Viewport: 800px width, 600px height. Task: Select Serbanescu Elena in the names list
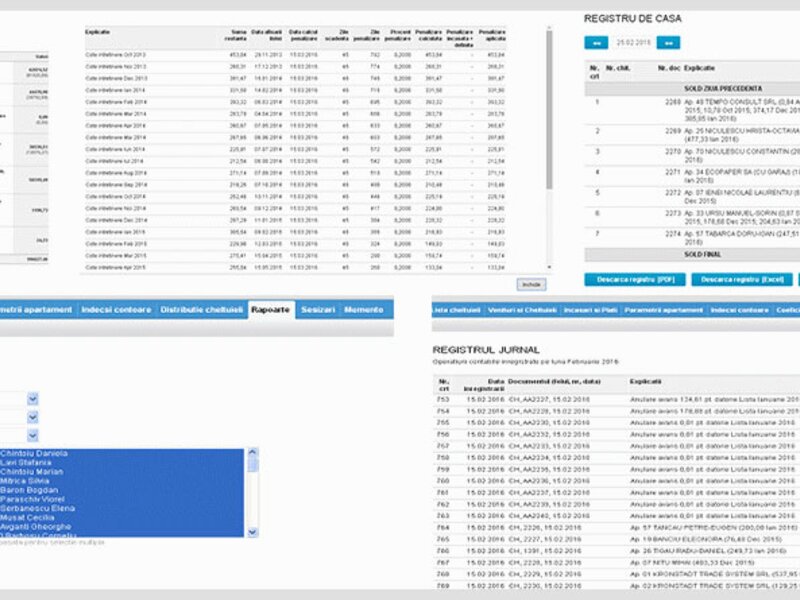tap(121, 508)
